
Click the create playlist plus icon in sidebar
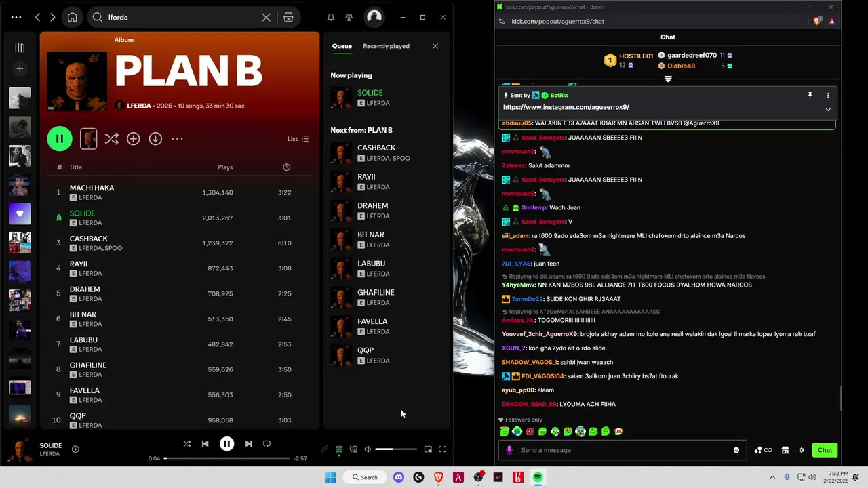[x=20, y=68]
